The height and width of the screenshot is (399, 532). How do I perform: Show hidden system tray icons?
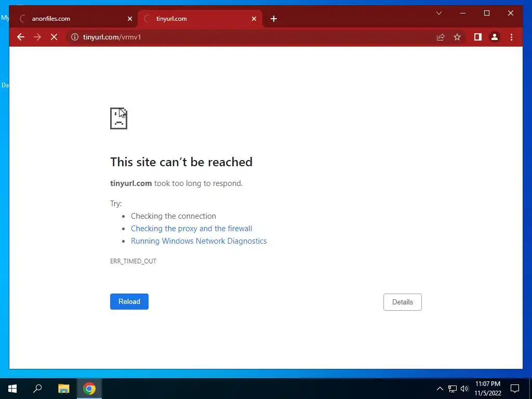[440, 389]
